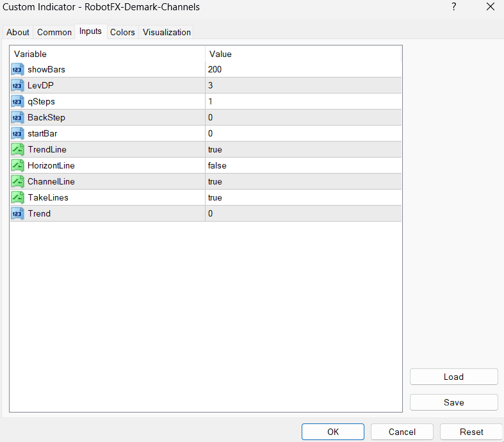Switch to the Common tab
The image size is (504, 442).
54,33
